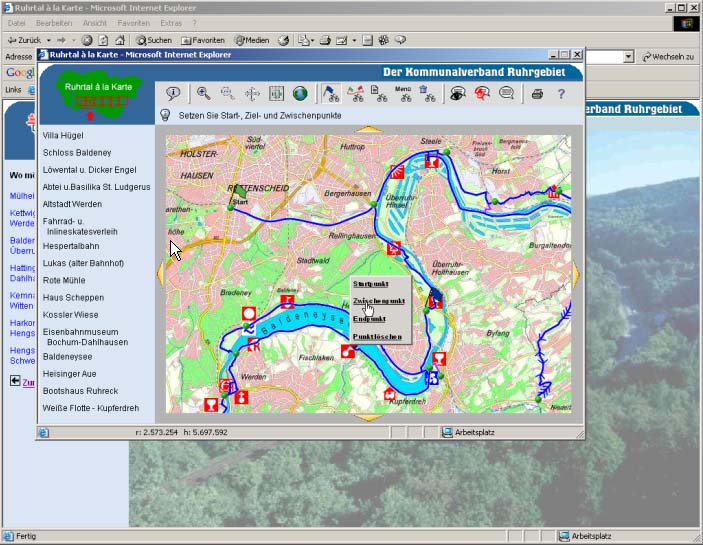This screenshot has width=703, height=545.
Task: Click the browser print icon in toolbar
Action: pos(325,40)
